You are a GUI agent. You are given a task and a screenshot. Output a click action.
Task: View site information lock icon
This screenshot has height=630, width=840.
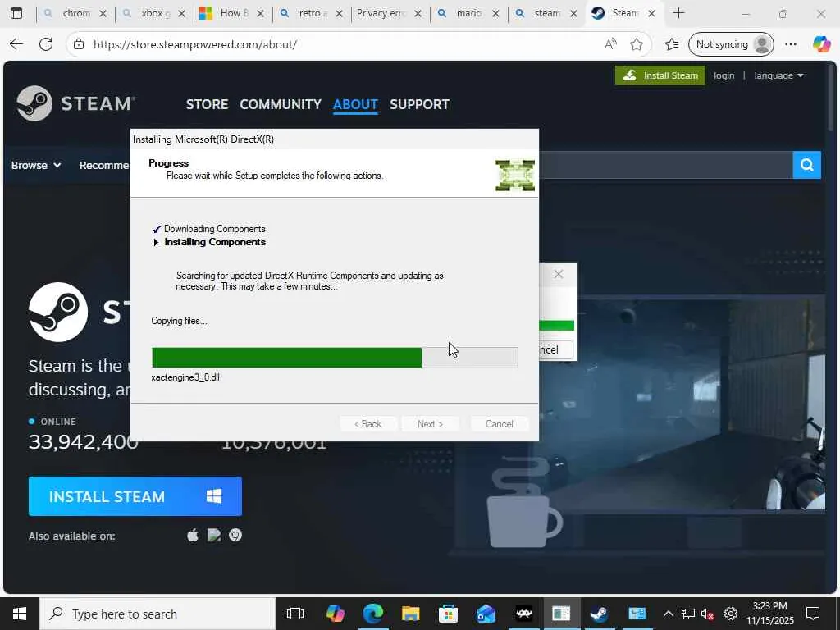coord(79,44)
